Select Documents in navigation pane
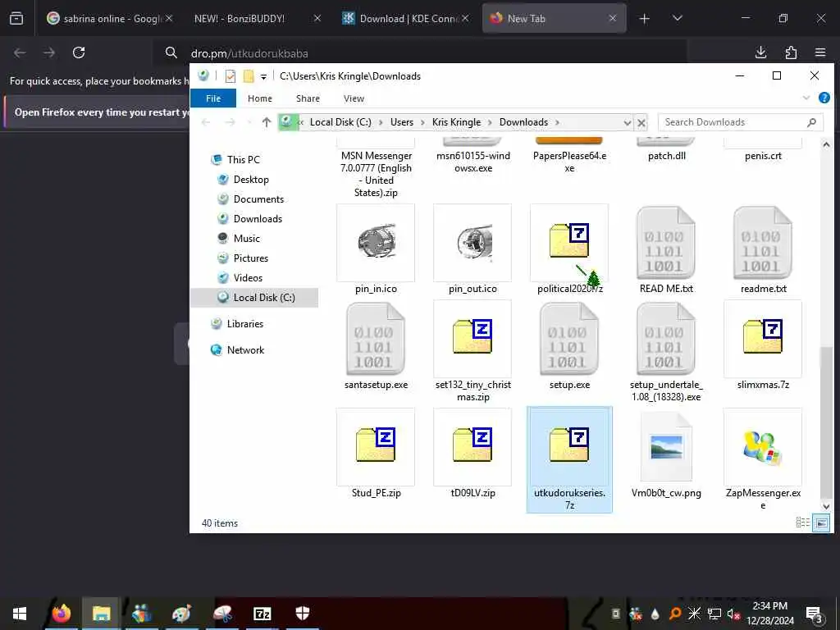840x630 pixels. click(x=258, y=199)
